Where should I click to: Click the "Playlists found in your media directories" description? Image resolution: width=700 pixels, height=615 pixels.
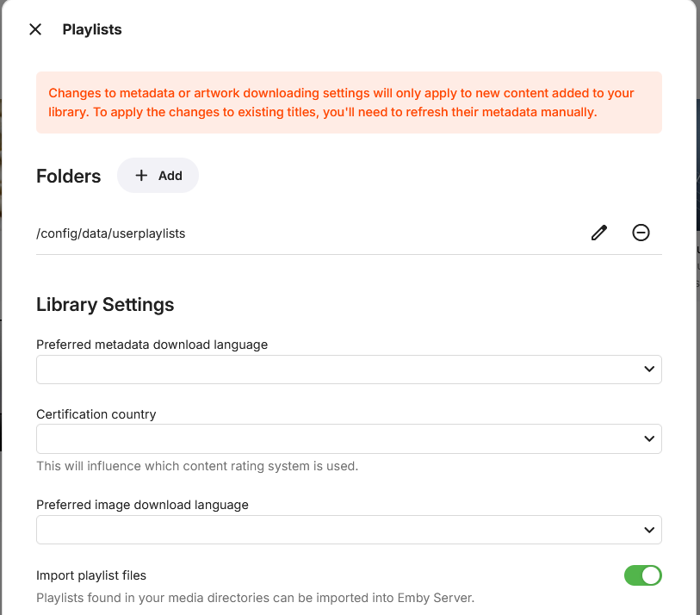pos(255,597)
